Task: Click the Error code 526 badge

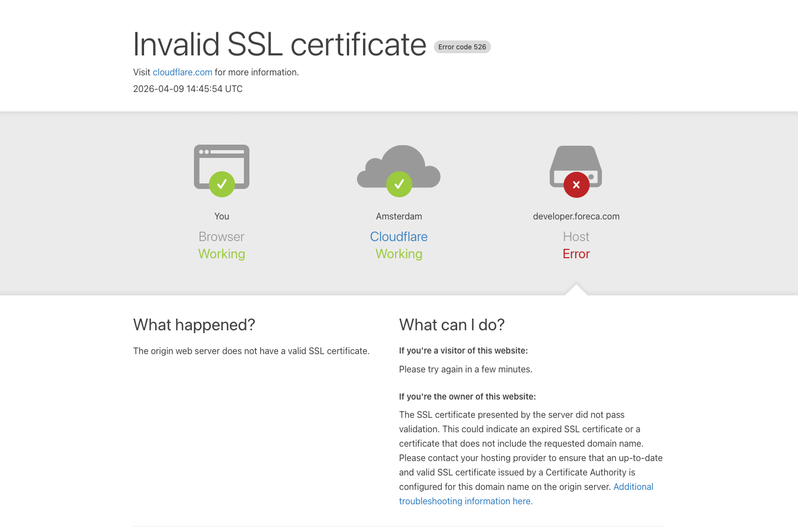Action: pyautogui.click(x=462, y=47)
